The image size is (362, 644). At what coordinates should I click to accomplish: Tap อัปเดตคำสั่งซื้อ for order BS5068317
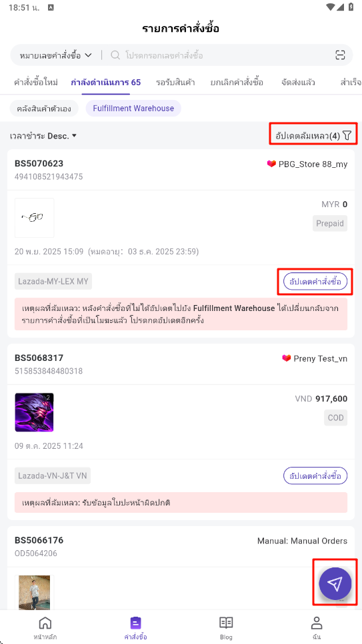coord(315,476)
